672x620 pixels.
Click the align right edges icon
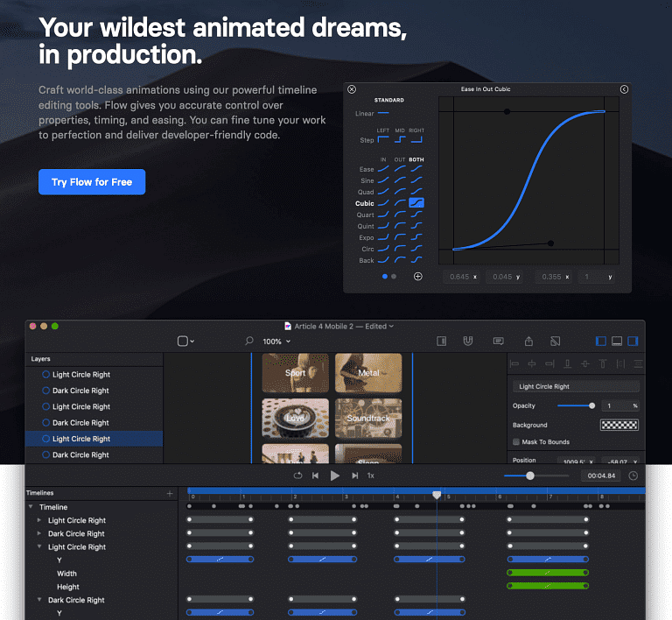(549, 364)
